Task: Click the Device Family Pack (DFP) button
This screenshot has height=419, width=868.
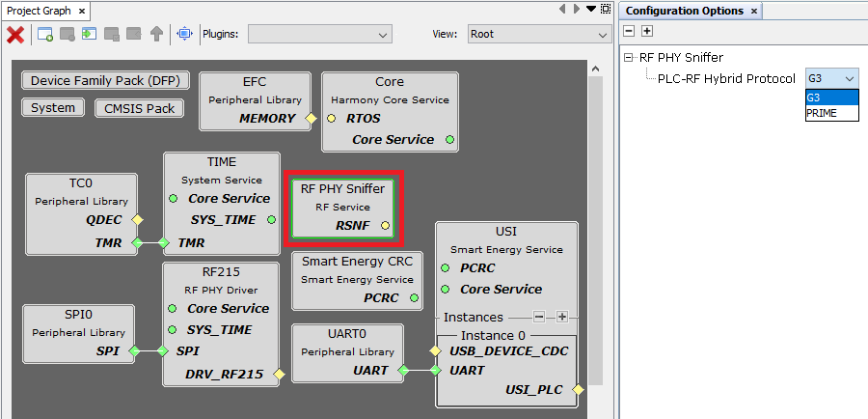Action: (x=105, y=80)
